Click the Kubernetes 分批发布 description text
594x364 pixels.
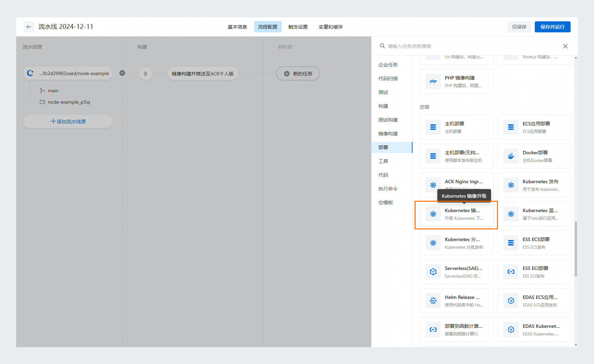[464, 247]
